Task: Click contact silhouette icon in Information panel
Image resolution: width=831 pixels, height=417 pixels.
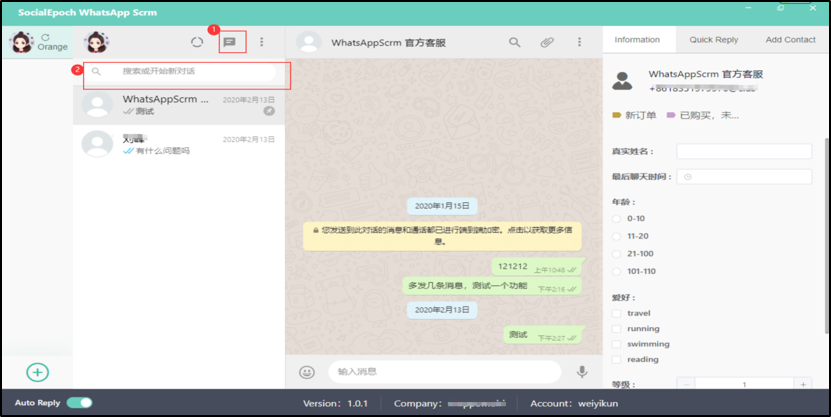Action: pos(622,81)
